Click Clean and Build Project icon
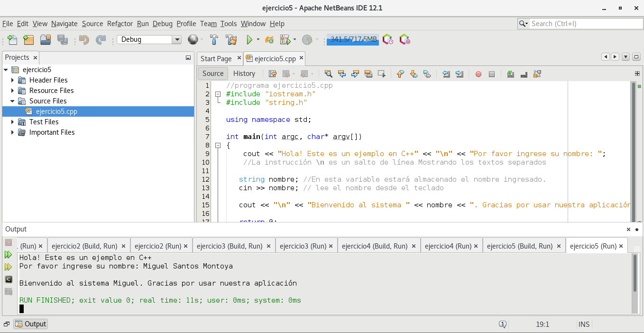The image size is (644, 333). point(231,40)
